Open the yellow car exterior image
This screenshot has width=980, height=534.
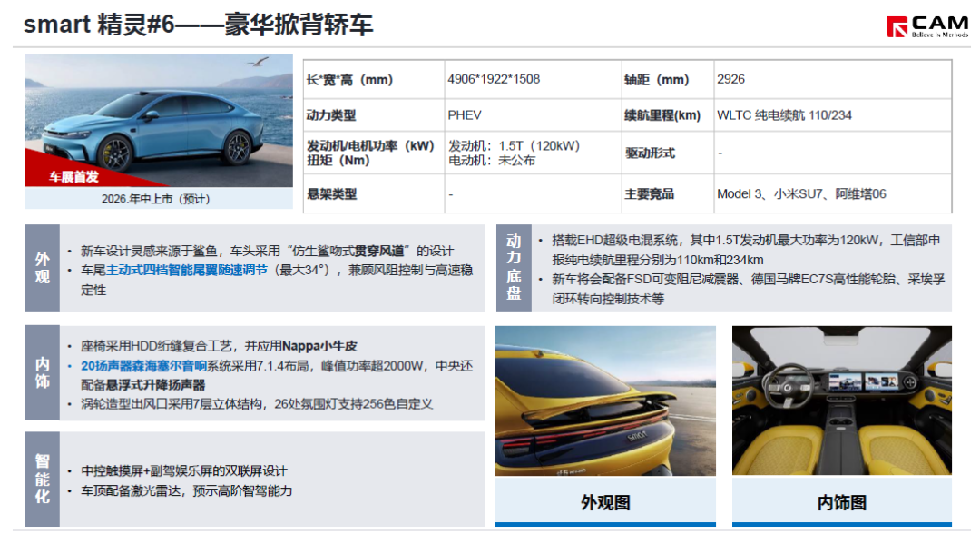[605, 400]
